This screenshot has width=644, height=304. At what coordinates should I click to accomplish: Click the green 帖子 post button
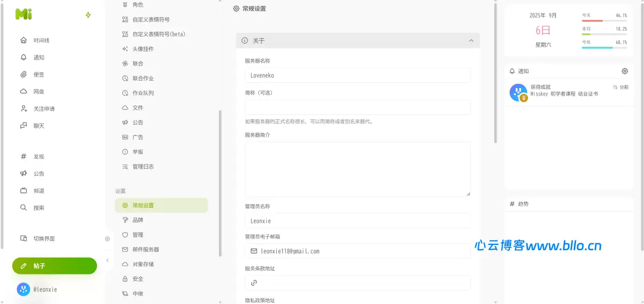tap(55, 266)
